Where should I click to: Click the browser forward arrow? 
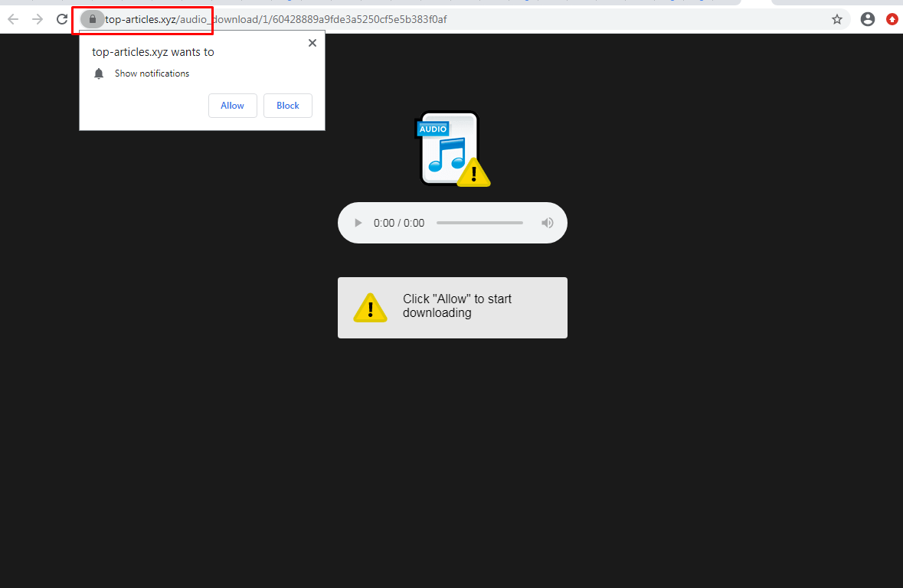coord(36,19)
